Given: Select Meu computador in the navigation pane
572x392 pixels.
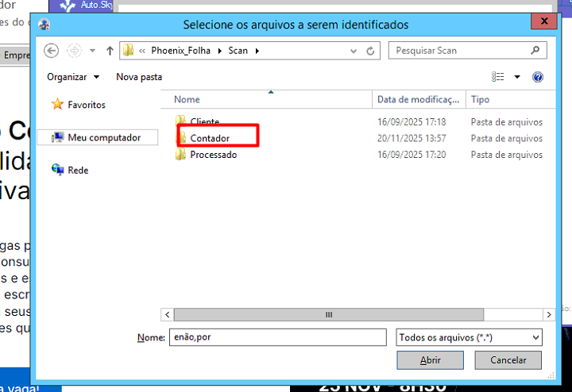Looking at the screenshot, I should [x=97, y=138].
